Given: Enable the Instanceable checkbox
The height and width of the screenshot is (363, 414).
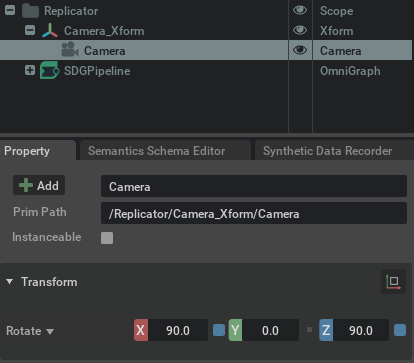Looking at the screenshot, I should [107, 238].
